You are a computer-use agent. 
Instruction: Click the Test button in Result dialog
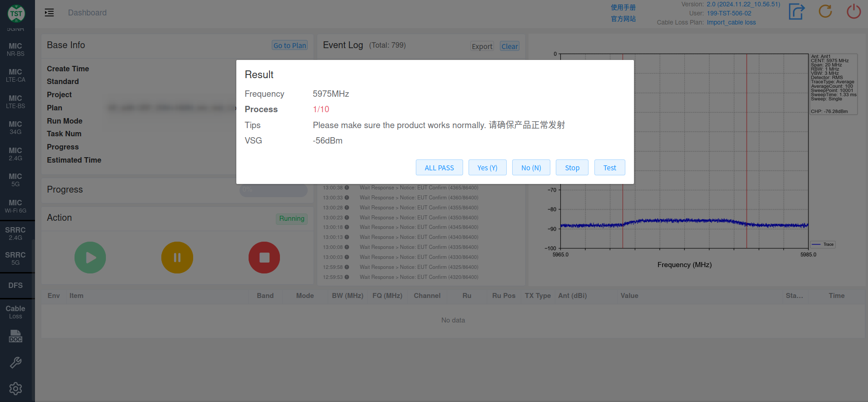(x=609, y=168)
